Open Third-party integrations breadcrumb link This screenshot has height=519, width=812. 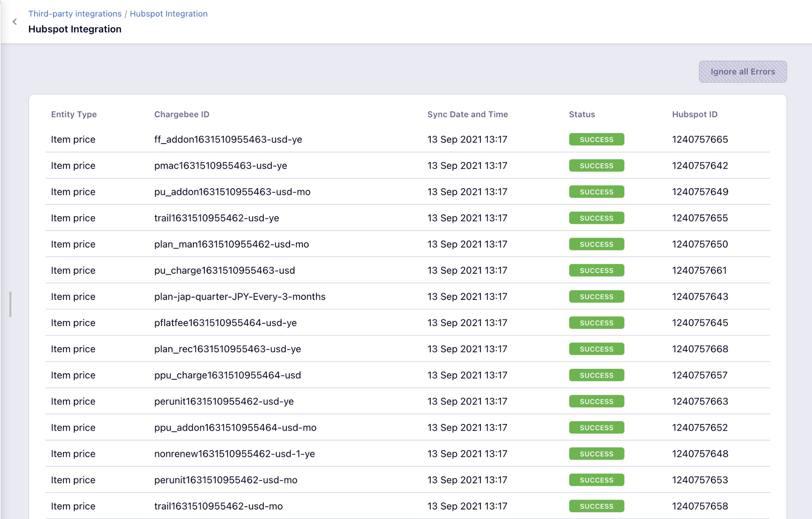coord(75,13)
